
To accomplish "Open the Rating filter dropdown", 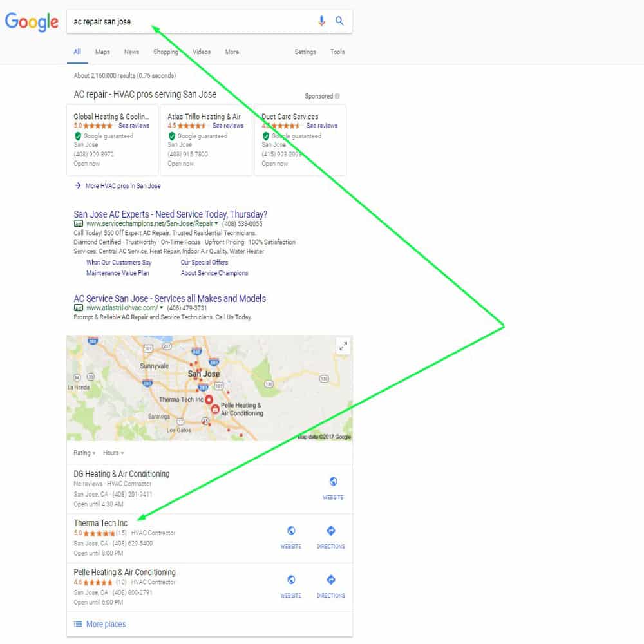I will [84, 453].
